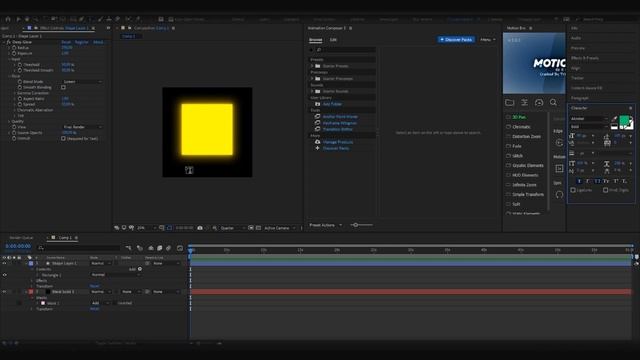Open the Effects & Presets panel tab
640x360 pixels.
(x=584, y=58)
